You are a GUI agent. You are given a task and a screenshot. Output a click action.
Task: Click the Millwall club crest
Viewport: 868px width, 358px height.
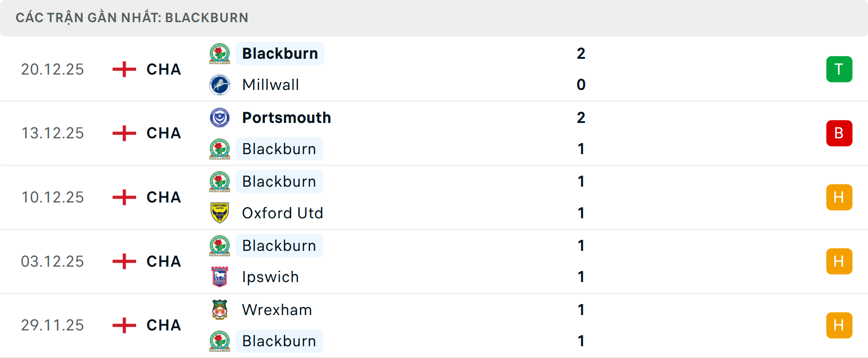220,85
